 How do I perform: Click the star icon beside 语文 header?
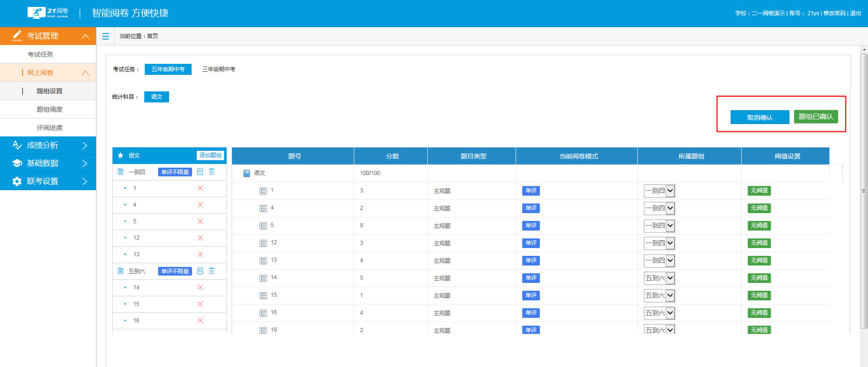coord(120,155)
